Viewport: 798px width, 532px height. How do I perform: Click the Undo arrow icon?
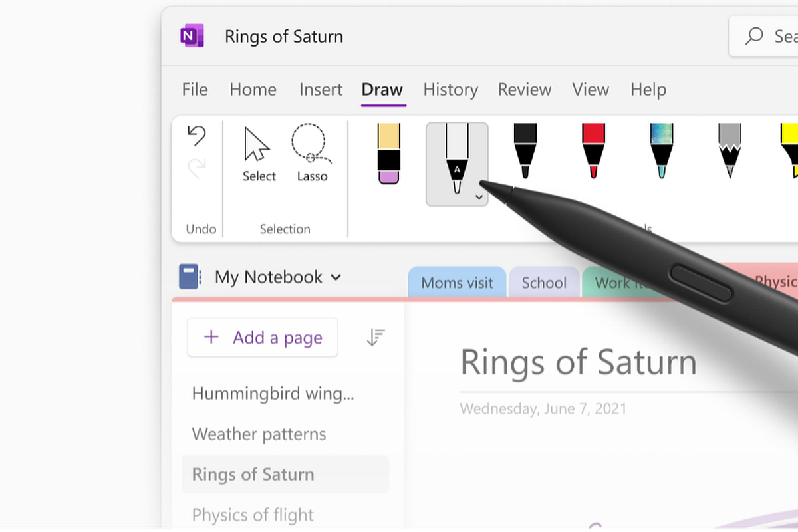(x=197, y=135)
